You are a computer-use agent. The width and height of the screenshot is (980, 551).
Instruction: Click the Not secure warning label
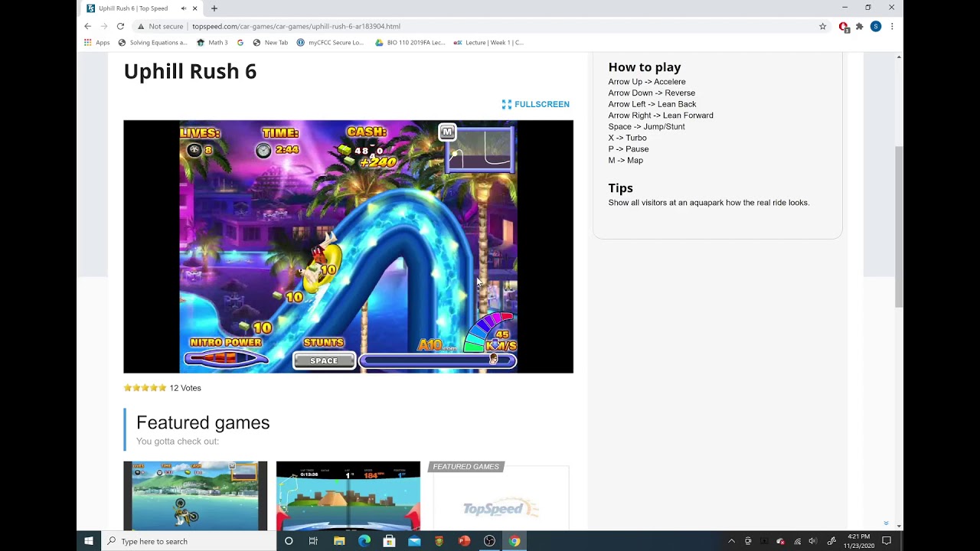(x=160, y=26)
